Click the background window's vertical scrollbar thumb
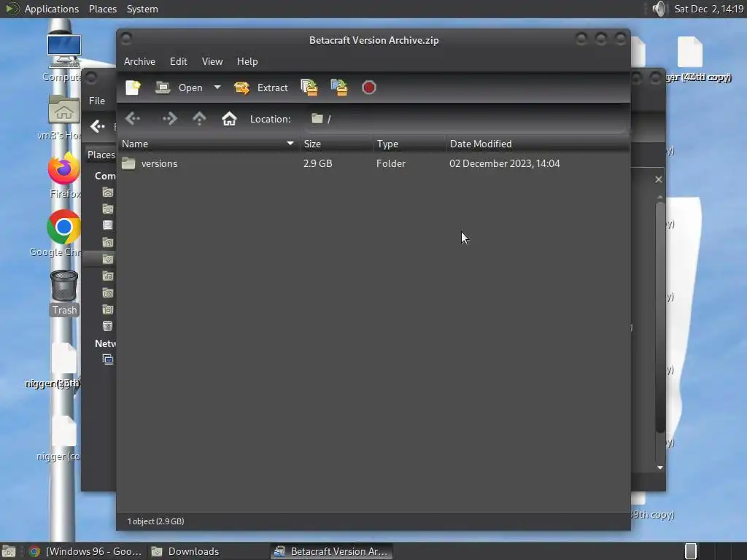The image size is (747, 560). (659, 317)
